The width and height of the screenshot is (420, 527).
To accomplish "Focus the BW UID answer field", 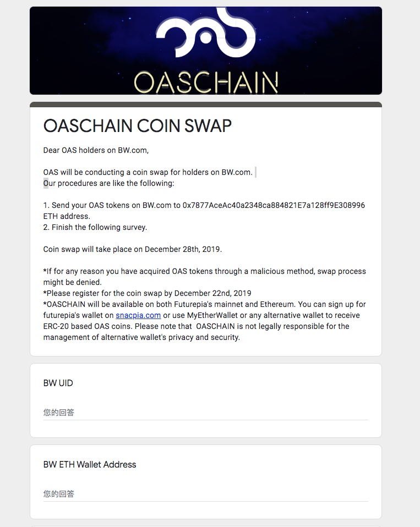I will pos(205,412).
